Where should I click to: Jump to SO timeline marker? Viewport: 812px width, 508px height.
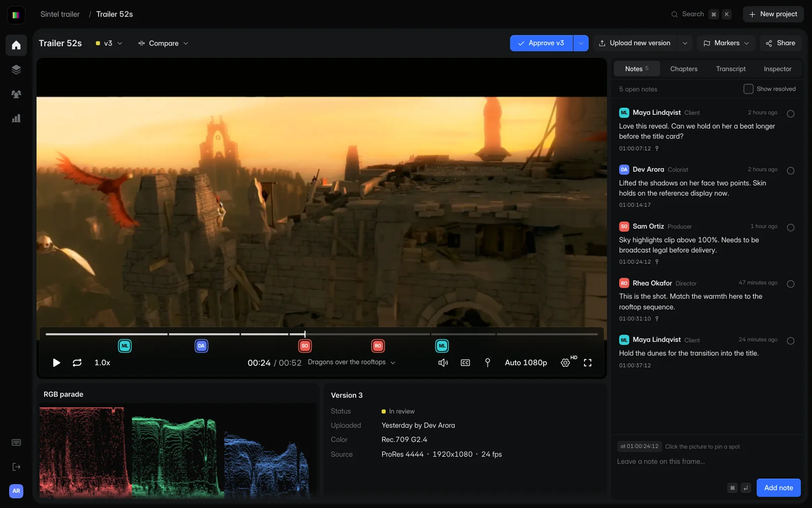point(305,346)
